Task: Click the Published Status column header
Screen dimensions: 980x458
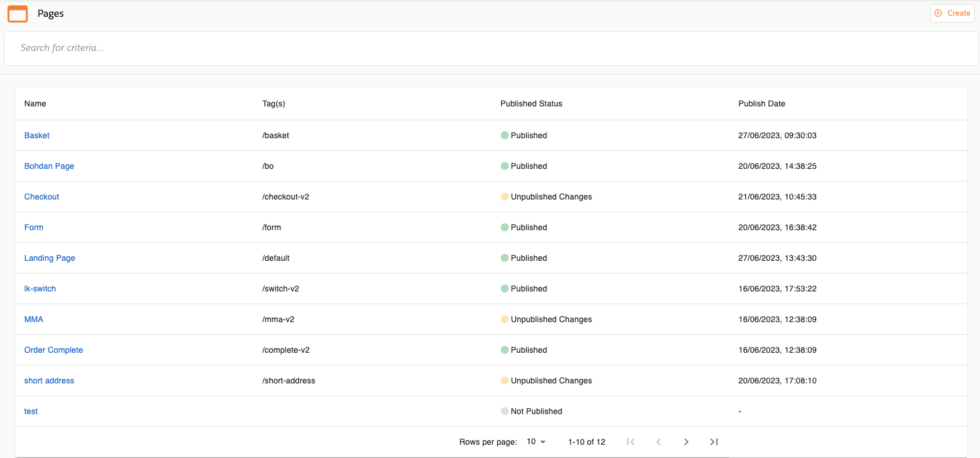Action: pyautogui.click(x=531, y=104)
